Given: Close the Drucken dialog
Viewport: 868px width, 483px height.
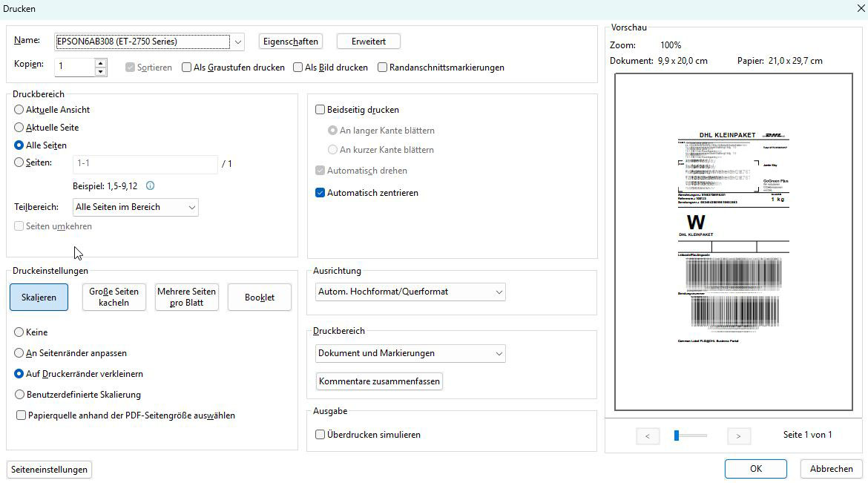Looking at the screenshot, I should pyautogui.click(x=861, y=8).
